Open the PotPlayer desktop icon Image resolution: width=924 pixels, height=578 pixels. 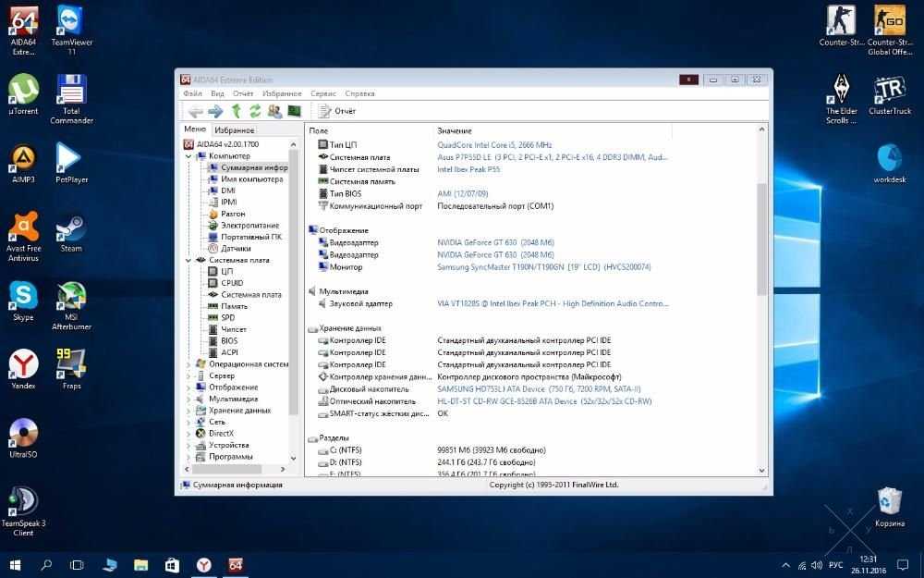(71, 164)
